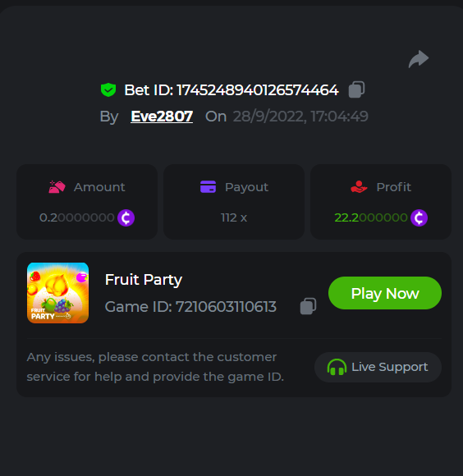Viewport: 463px width, 476px height.
Task: Click the green profit amount 22.2
Action: (x=371, y=217)
